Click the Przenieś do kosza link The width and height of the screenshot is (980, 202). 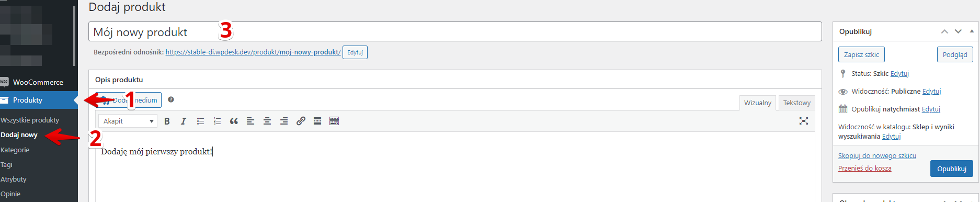(864, 168)
